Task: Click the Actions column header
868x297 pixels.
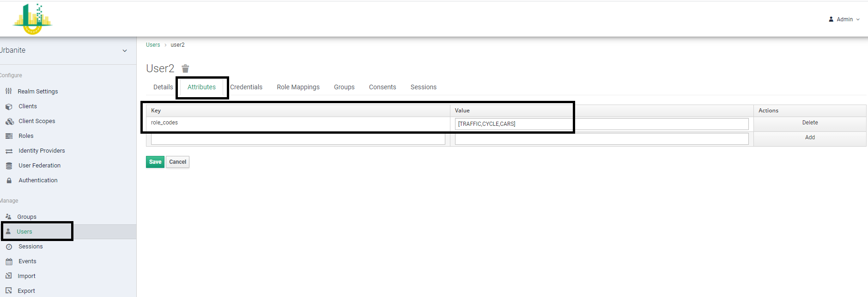Action: click(810, 111)
